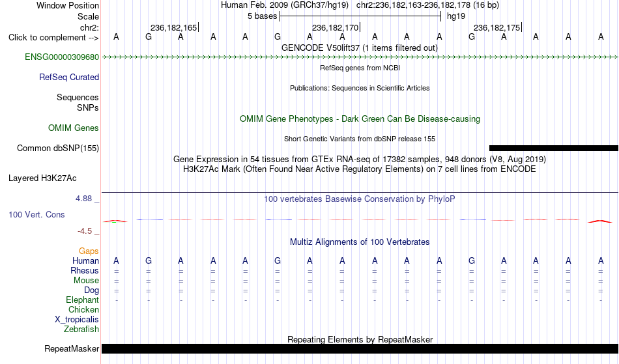Select the Rhesus species label
Screen dimensions: 619x364
pos(85,270)
